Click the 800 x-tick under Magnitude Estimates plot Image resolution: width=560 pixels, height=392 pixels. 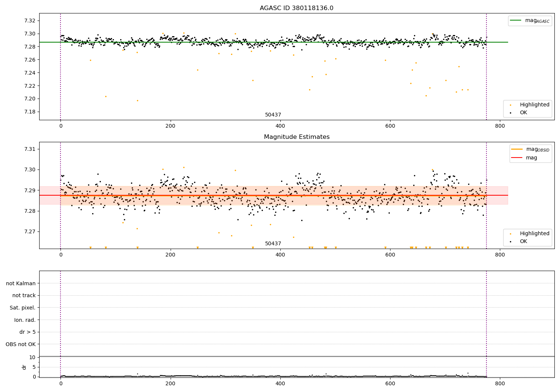pyautogui.click(x=500, y=255)
